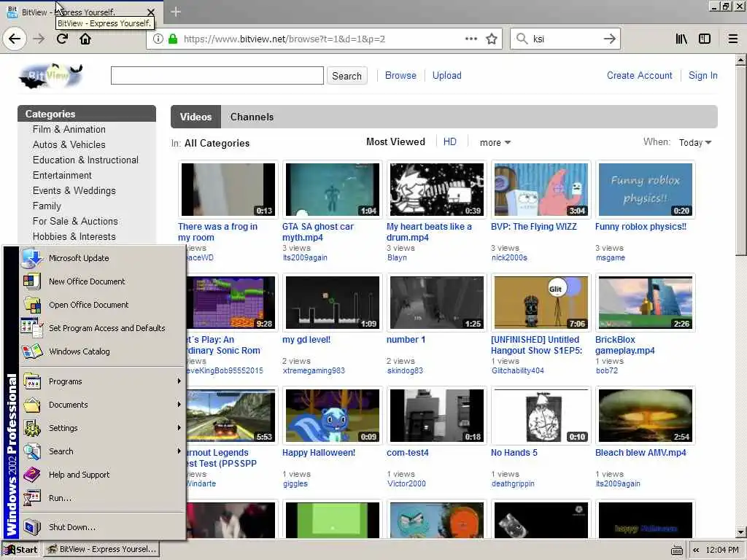Viewport: 747px width, 560px height.
Task: Toggle the sidebar view icon
Action: [705, 39]
